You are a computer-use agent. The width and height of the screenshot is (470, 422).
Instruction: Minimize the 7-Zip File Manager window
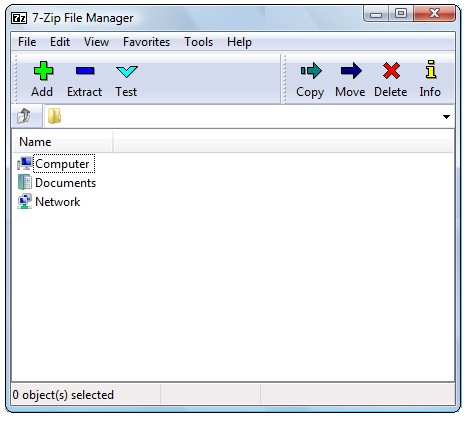376,14
